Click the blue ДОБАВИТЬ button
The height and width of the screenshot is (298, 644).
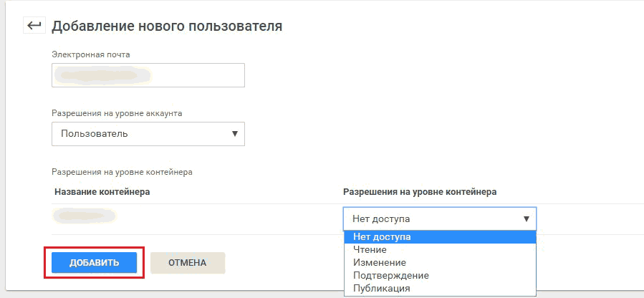(x=94, y=263)
